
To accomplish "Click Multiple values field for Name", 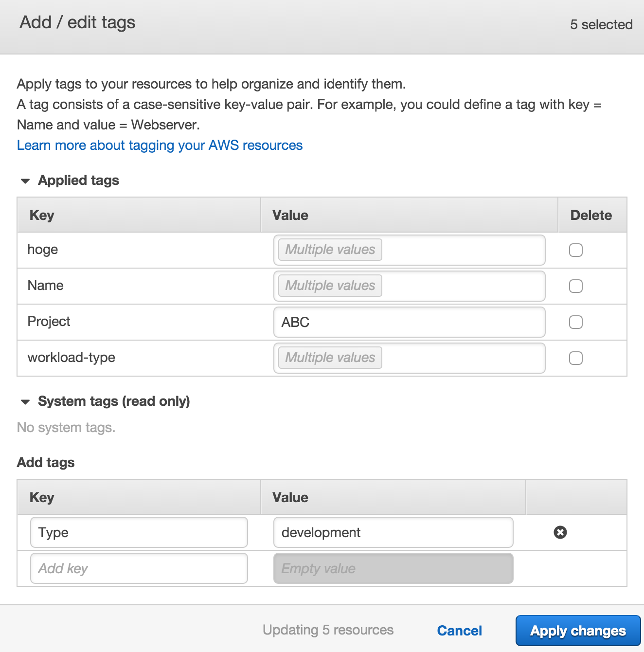I will [x=410, y=286].
